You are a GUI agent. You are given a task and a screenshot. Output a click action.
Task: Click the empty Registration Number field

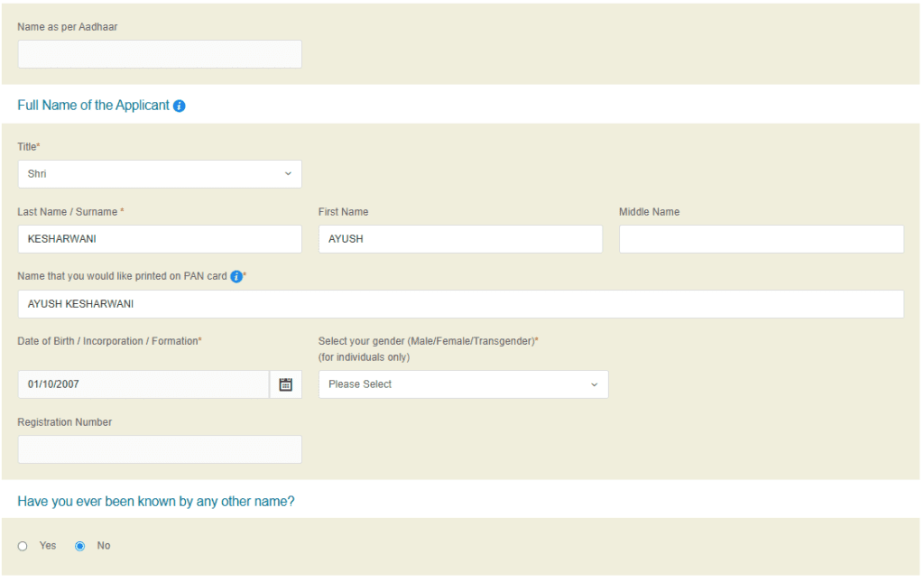point(160,448)
